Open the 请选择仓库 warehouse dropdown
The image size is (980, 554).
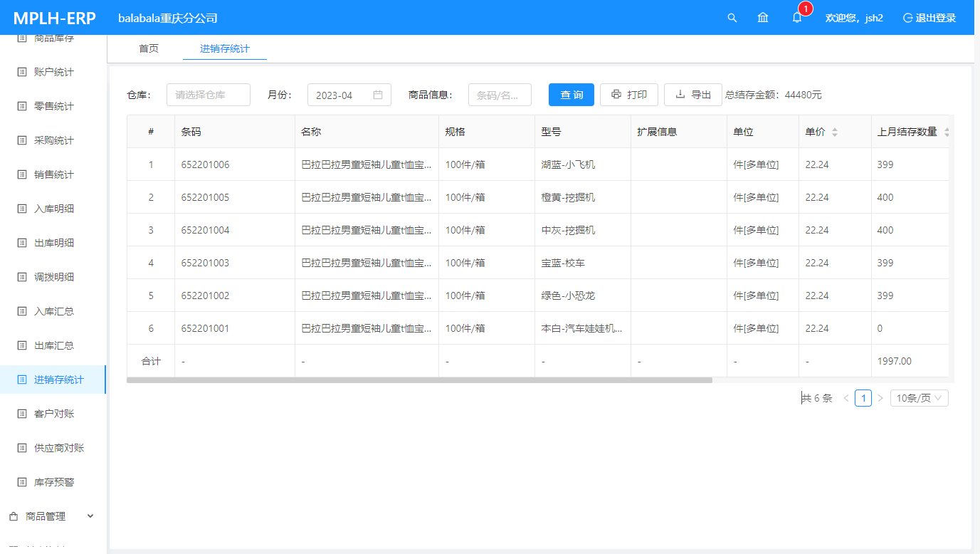pyautogui.click(x=208, y=95)
